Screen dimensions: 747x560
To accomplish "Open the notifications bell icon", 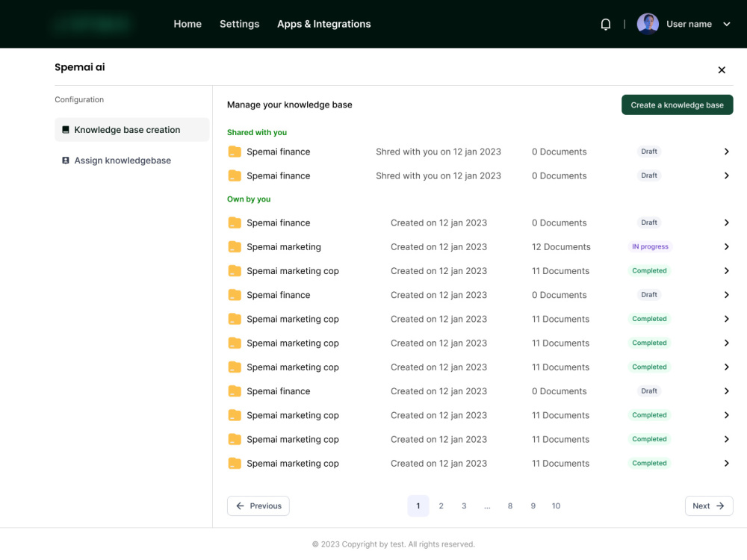I will (x=606, y=25).
